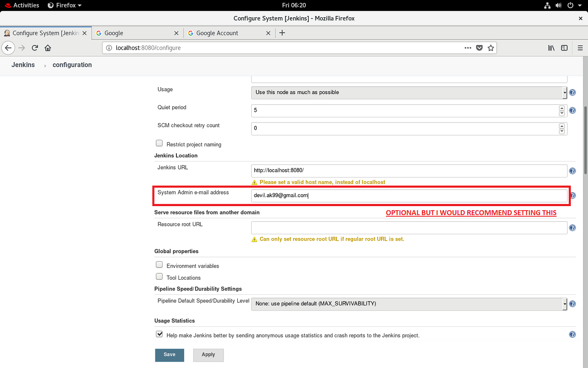The image size is (588, 368).
Task: Click 'Pipeline Speed/Durability Settings' heading
Action: 198,289
